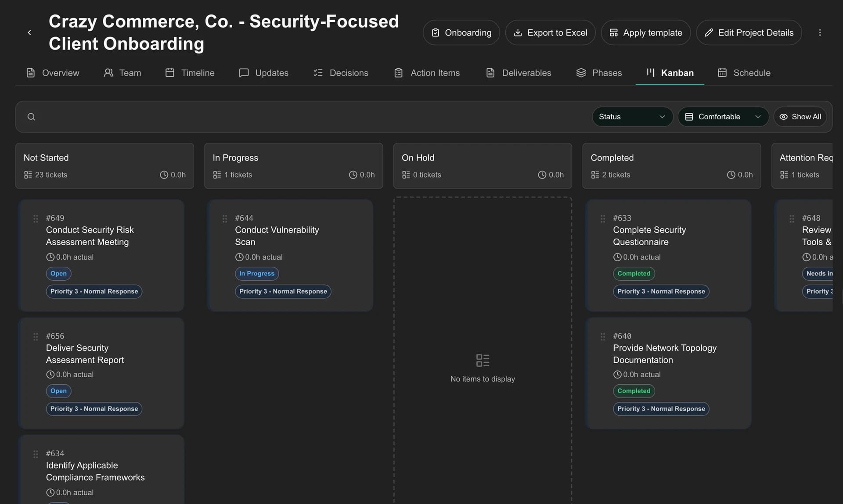This screenshot has width=843, height=504.
Task: Click the Apply template button
Action: click(645, 32)
